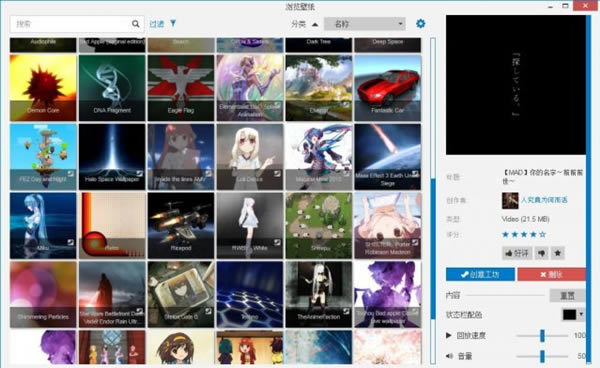Click the blue 创建工坊 button
The width and height of the screenshot is (600, 368).
[480, 274]
